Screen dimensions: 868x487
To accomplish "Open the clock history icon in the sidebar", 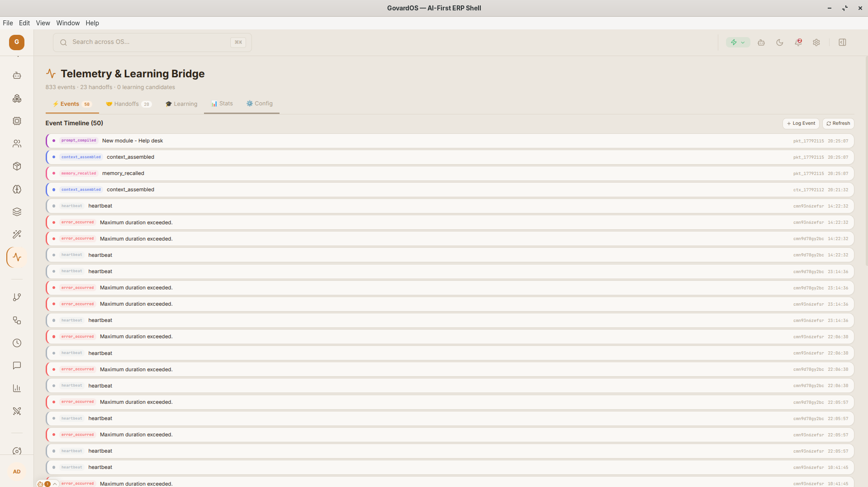I will tap(17, 343).
